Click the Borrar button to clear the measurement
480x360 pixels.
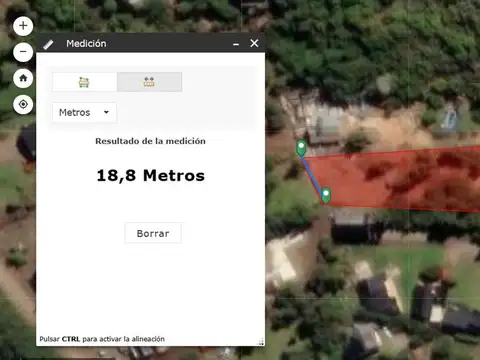(x=153, y=233)
